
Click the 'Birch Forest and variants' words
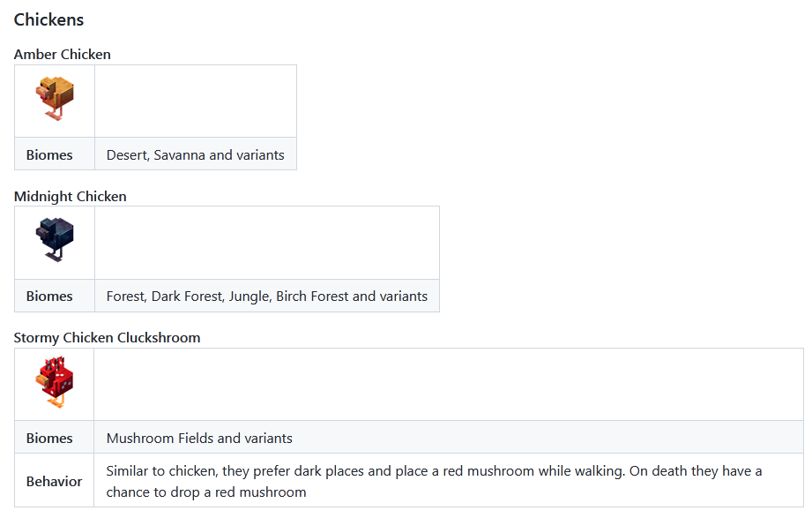[x=352, y=297]
